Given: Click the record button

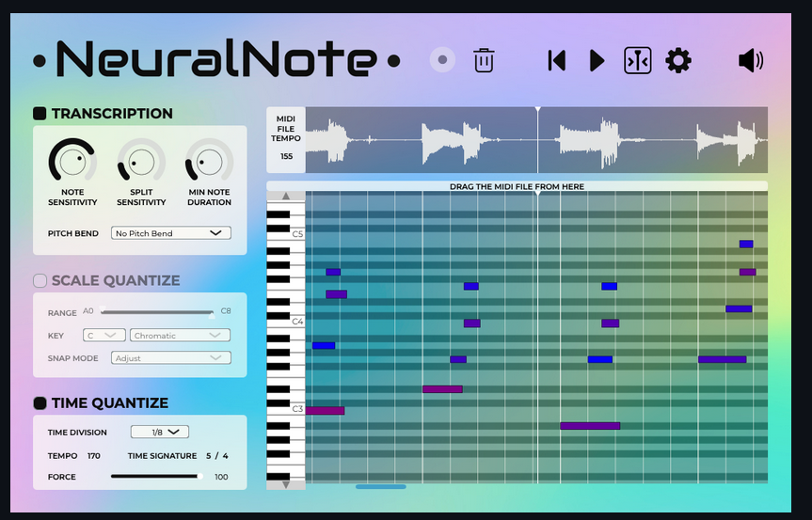Looking at the screenshot, I should pos(442,59).
